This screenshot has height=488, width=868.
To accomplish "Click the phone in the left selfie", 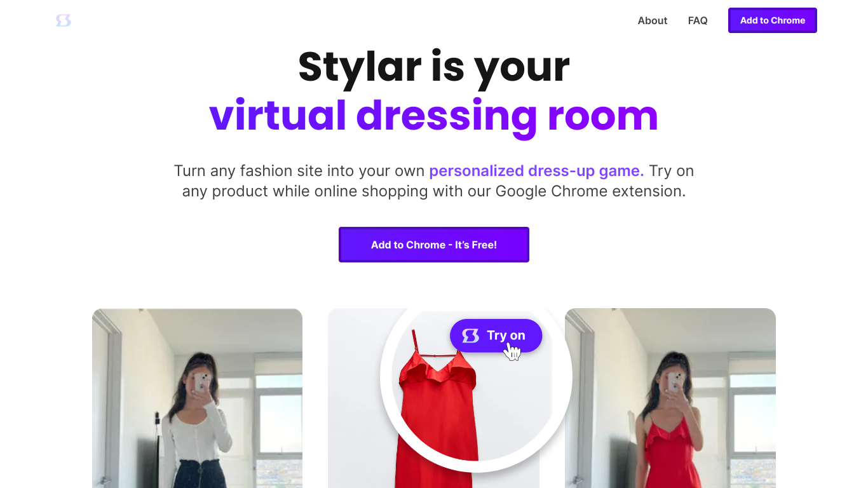I will point(201,383).
